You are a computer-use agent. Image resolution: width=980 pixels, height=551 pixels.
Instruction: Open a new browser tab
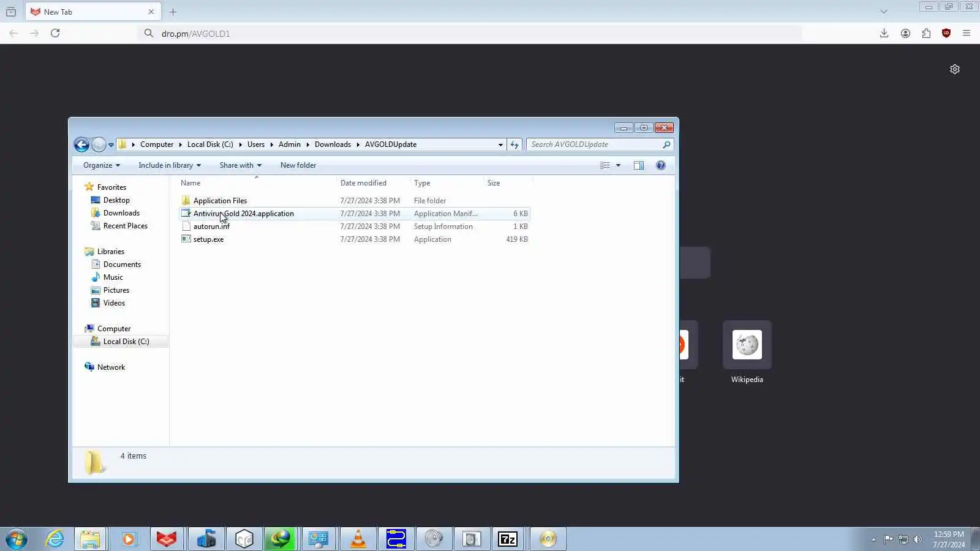point(173,12)
